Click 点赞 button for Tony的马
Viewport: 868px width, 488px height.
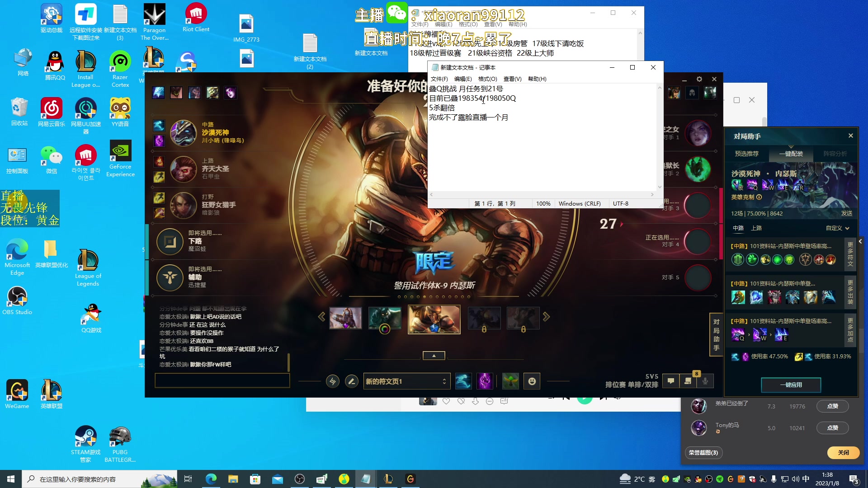coord(832,428)
